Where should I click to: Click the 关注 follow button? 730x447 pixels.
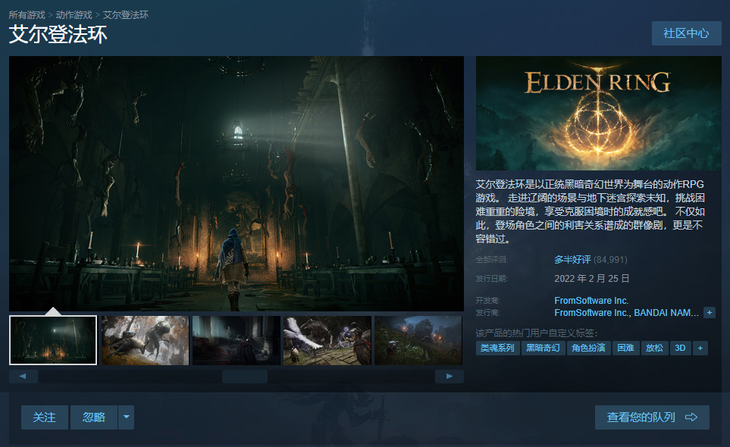point(45,417)
